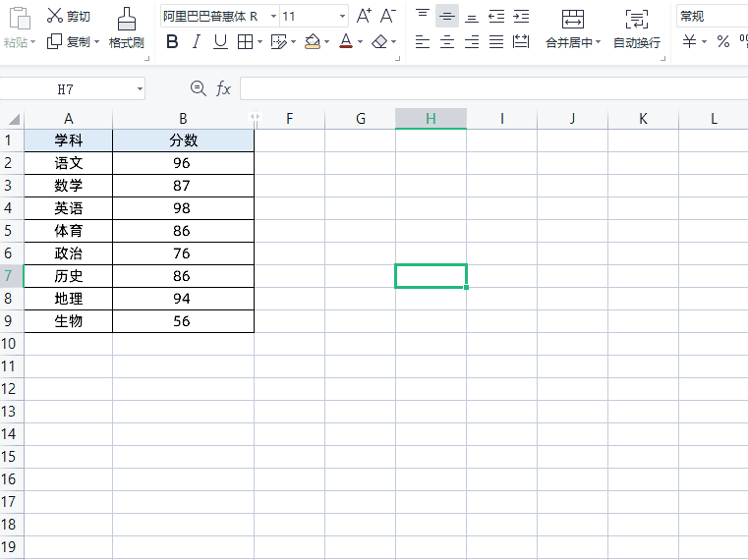Click the distributed alignment icon
This screenshot has width=748, height=560.
[521, 42]
